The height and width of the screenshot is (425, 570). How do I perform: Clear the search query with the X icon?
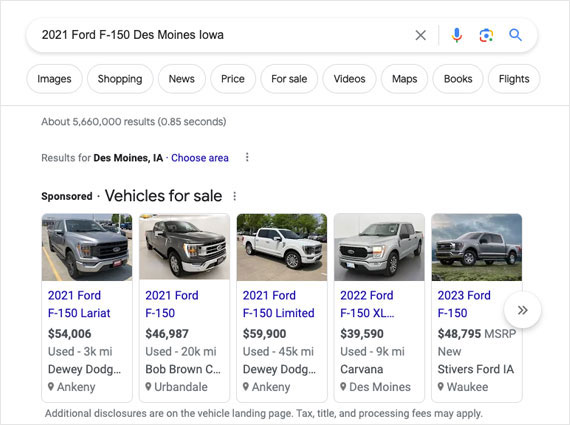(421, 35)
